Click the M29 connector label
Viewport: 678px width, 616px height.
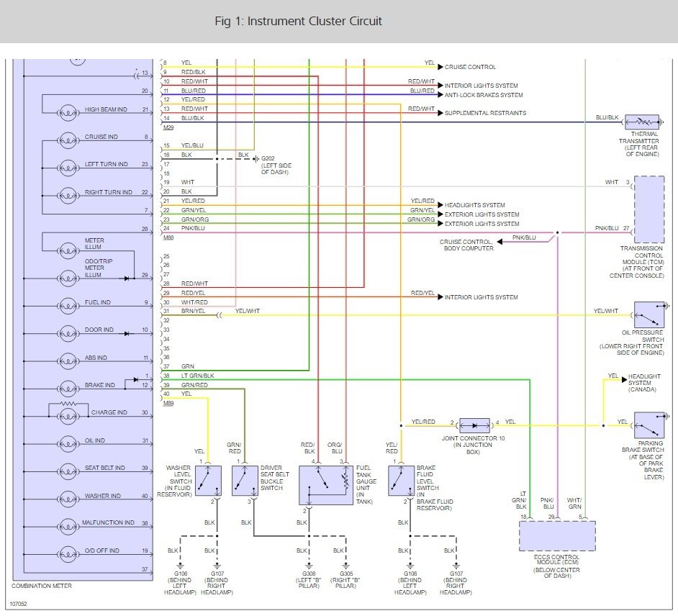tap(168, 127)
